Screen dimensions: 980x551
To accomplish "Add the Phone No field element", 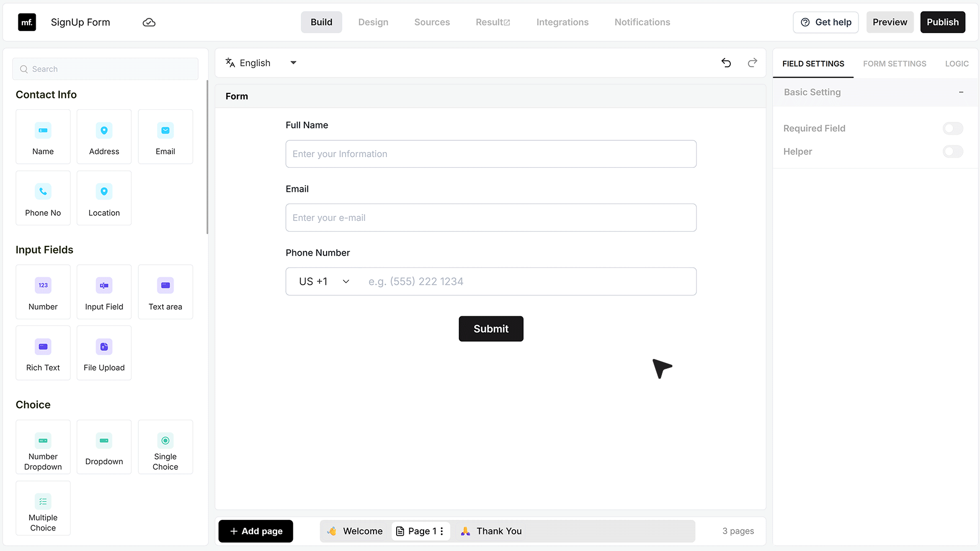I will click(x=43, y=198).
